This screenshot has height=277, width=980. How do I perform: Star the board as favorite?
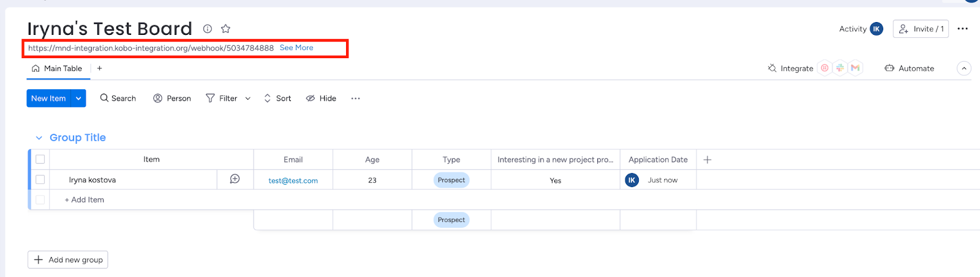pyautogui.click(x=225, y=29)
